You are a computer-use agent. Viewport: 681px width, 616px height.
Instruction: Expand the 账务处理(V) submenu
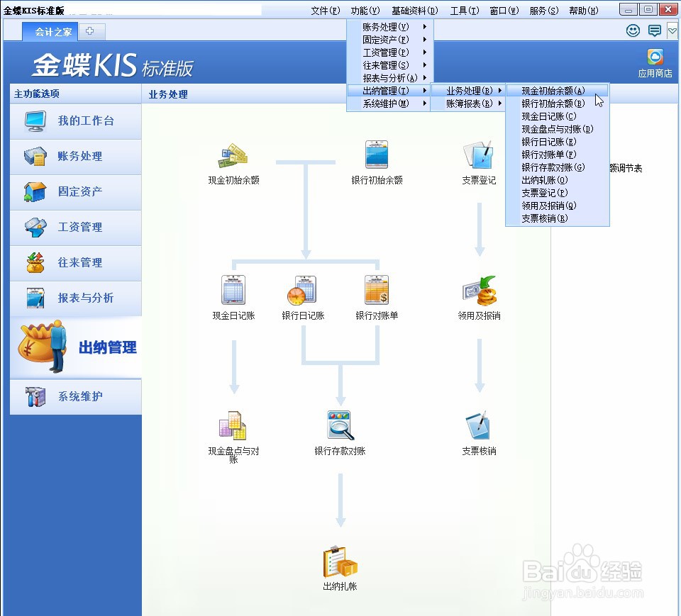point(390,27)
